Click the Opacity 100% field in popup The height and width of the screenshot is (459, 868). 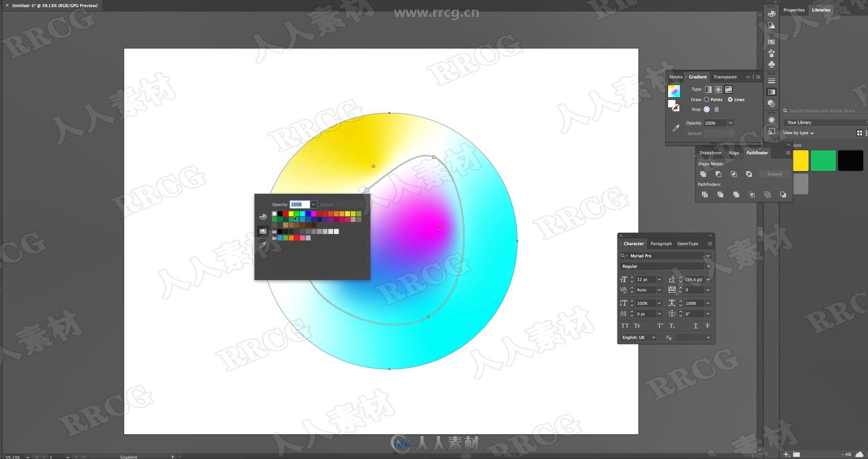tap(299, 205)
